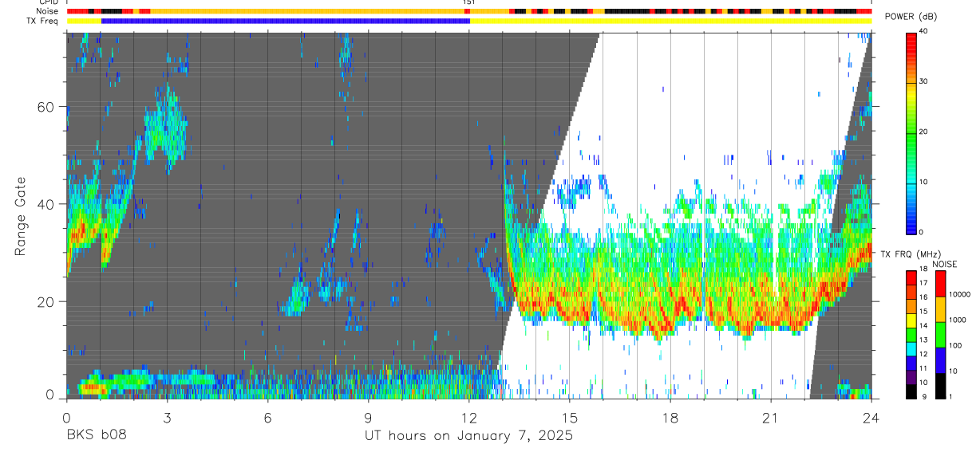980x452 pixels.
Task: Click the "Range Gate" y-axis label
Action: (20, 216)
